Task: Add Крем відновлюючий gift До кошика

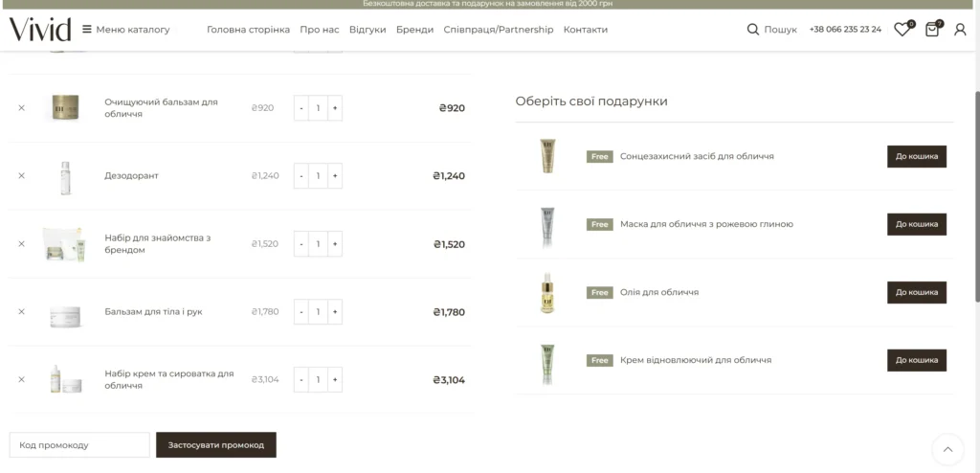Action: tap(916, 360)
